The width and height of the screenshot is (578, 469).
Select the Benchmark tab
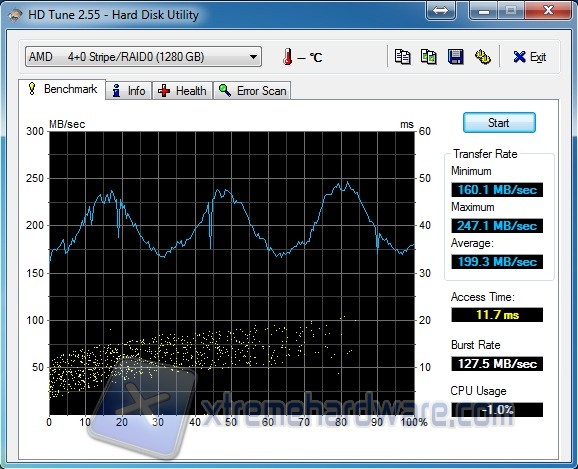point(62,89)
